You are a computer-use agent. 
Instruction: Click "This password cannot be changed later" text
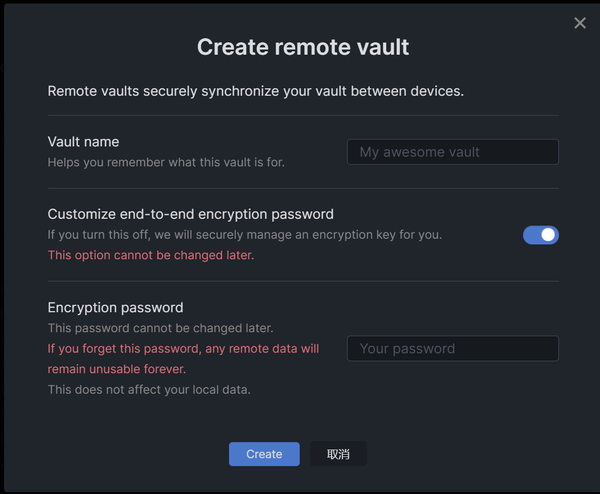point(160,328)
